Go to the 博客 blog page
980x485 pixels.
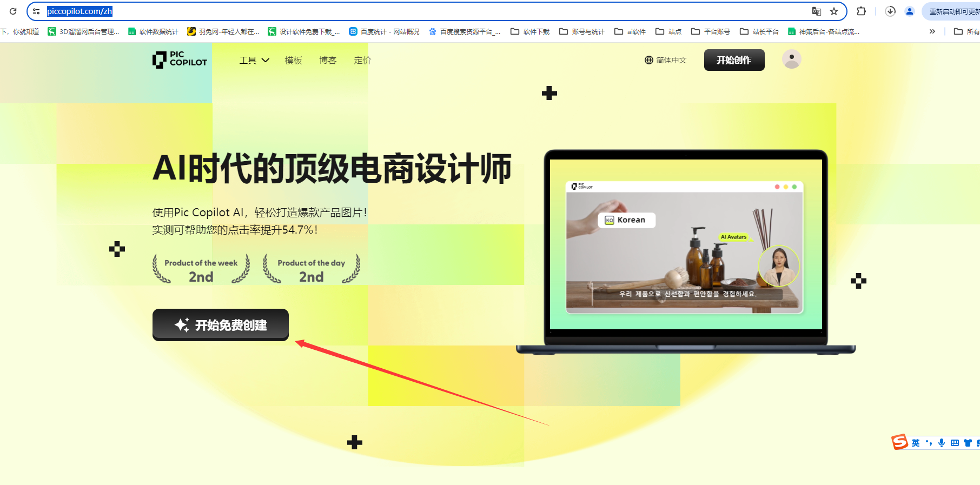point(328,61)
